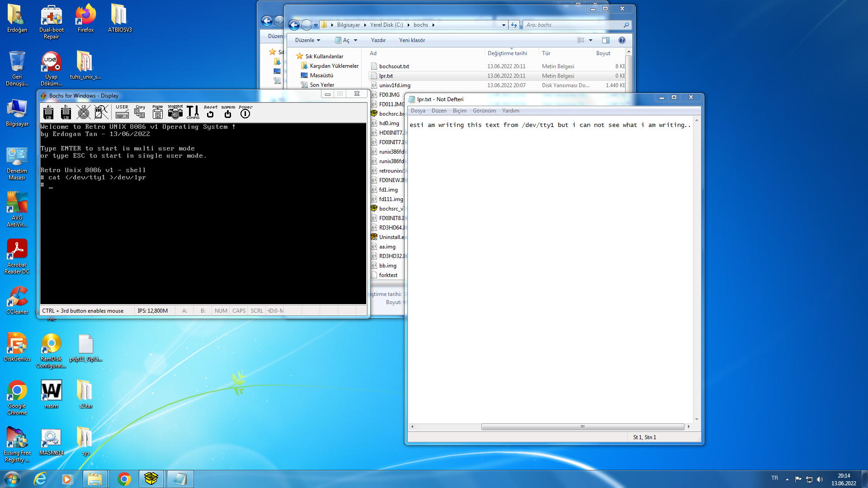Open the Düzenle dropdown in Explorer
Screen dimensions: 868x488
tap(307, 40)
